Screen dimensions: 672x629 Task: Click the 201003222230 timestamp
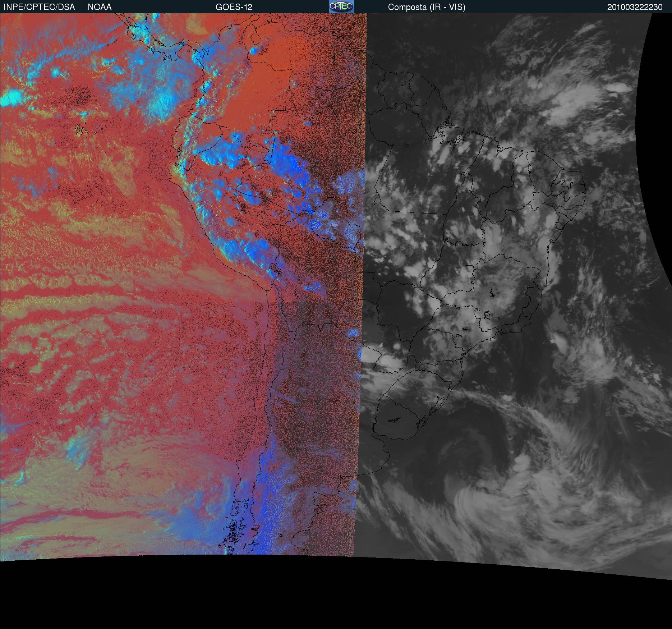pos(635,7)
